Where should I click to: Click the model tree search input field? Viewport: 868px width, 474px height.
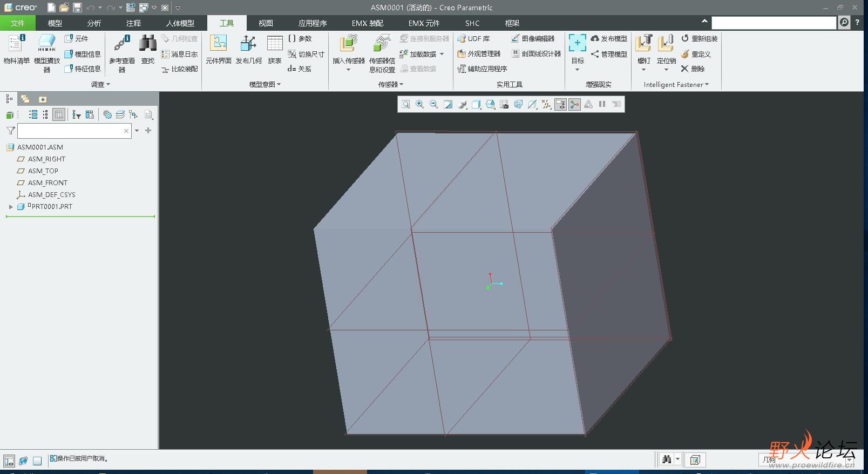tap(74, 131)
